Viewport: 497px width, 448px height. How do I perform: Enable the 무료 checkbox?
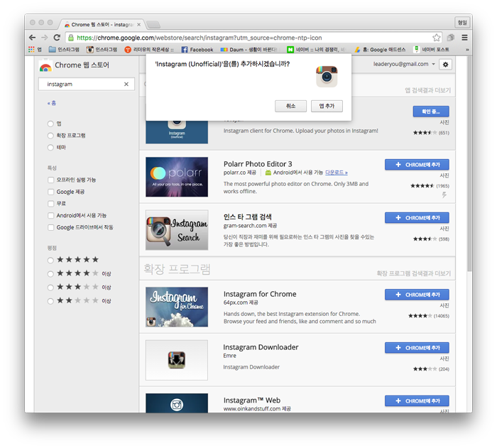coord(50,204)
